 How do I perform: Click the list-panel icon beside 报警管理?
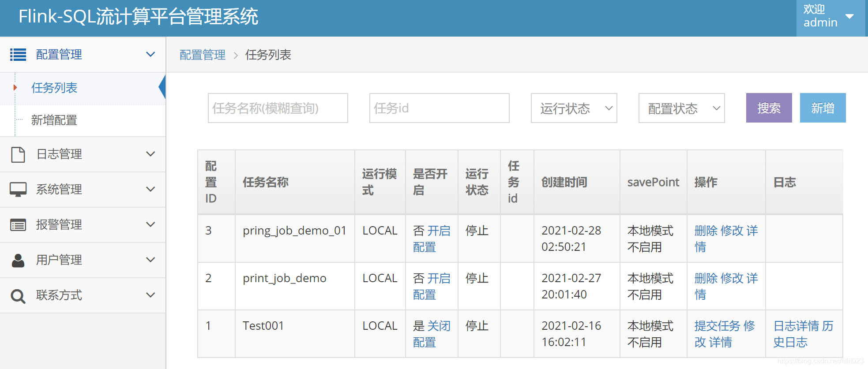point(18,225)
